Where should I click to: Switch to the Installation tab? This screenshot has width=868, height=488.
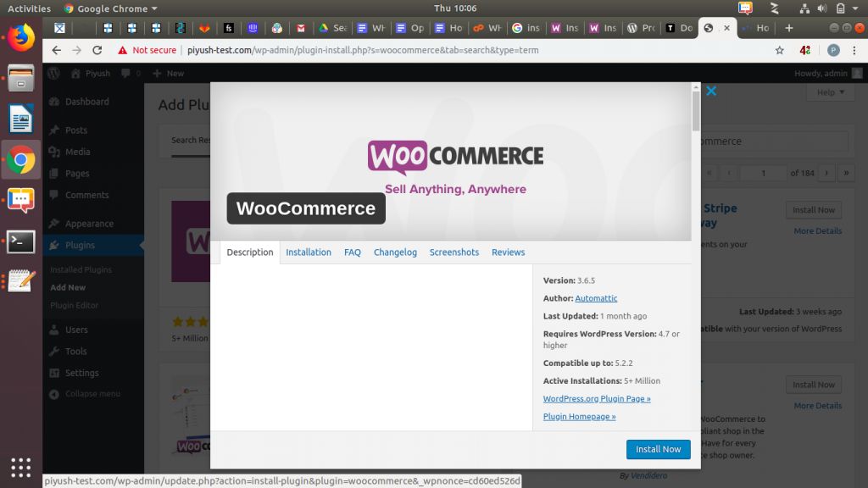click(309, 252)
